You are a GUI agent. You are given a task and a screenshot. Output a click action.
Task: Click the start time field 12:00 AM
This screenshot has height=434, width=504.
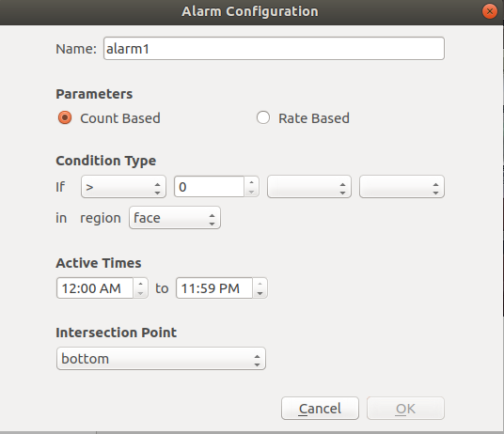[95, 288]
